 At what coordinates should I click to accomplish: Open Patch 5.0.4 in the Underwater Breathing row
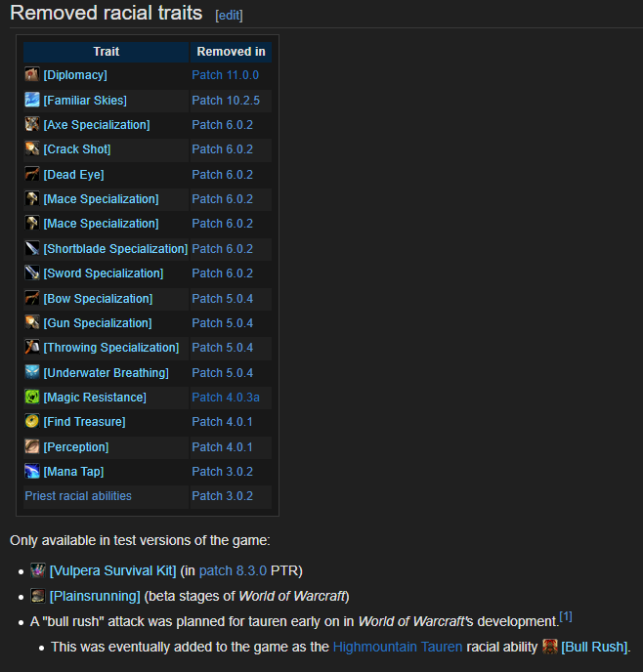(x=222, y=372)
